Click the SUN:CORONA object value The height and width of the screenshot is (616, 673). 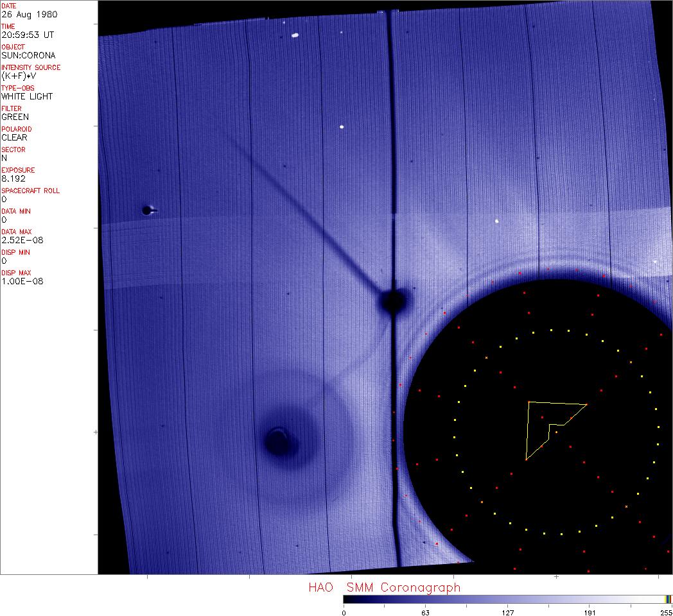click(28, 55)
